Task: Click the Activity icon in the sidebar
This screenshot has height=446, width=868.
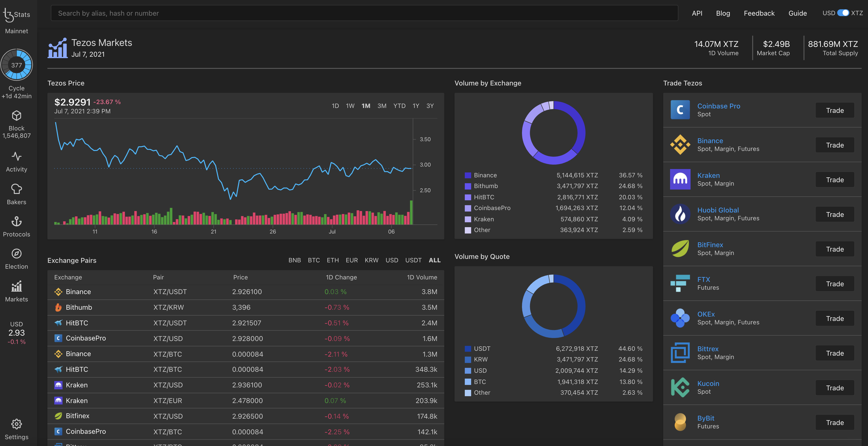Action: [17, 156]
